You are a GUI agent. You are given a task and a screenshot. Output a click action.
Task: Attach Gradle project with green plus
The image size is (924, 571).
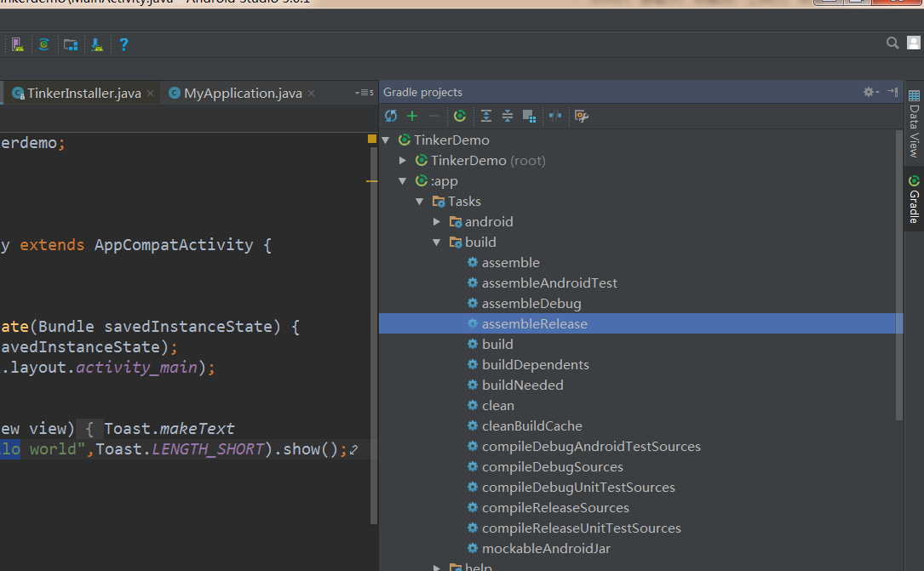point(412,116)
